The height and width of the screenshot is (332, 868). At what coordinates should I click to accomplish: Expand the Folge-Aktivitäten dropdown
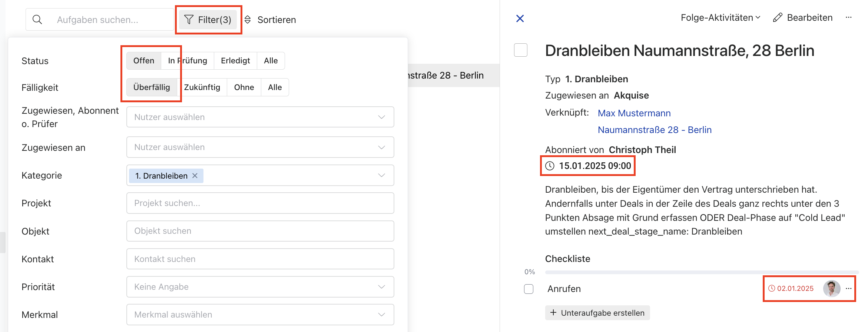(720, 18)
